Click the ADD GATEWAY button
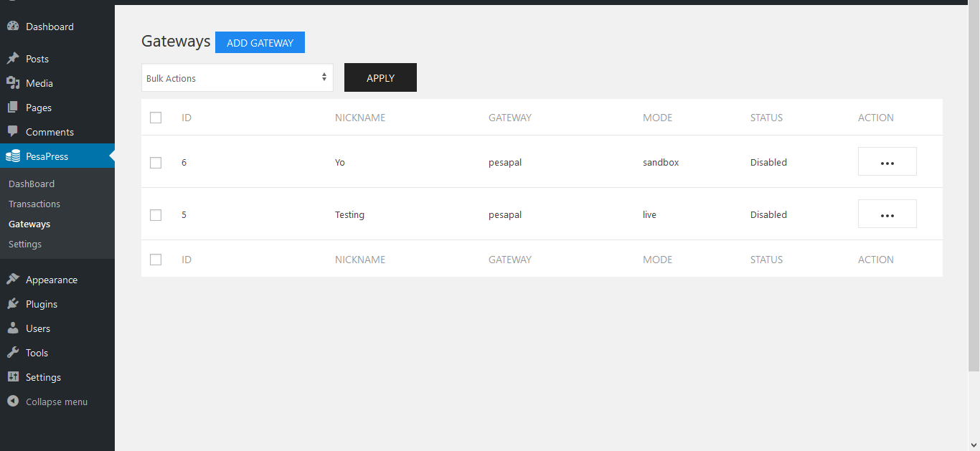The height and width of the screenshot is (451, 980). tap(260, 42)
